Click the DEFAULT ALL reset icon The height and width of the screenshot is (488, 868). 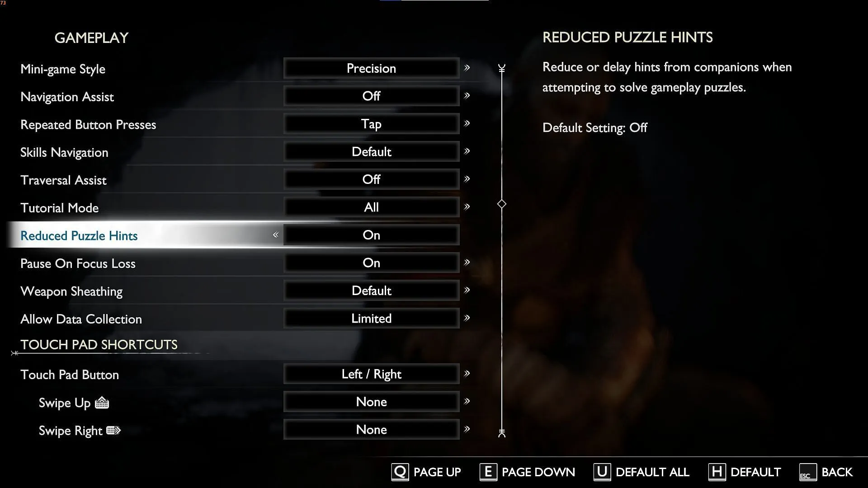pyautogui.click(x=602, y=471)
